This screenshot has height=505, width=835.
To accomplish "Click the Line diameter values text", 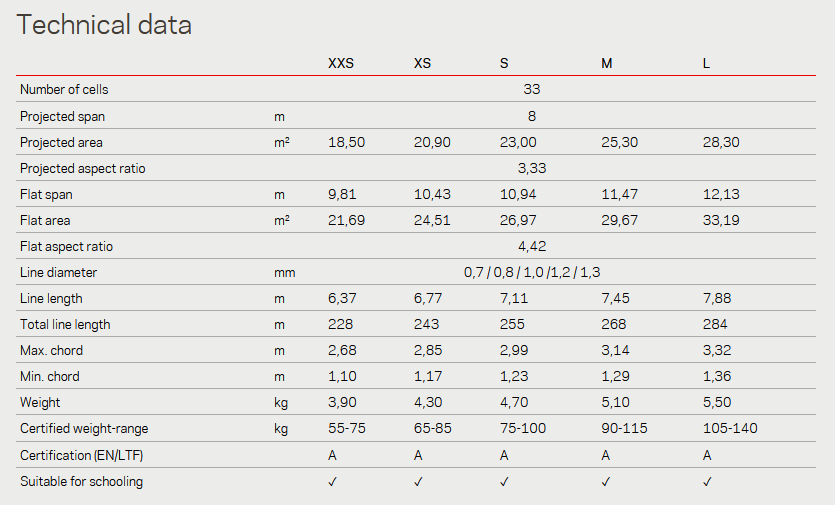I will (532, 272).
